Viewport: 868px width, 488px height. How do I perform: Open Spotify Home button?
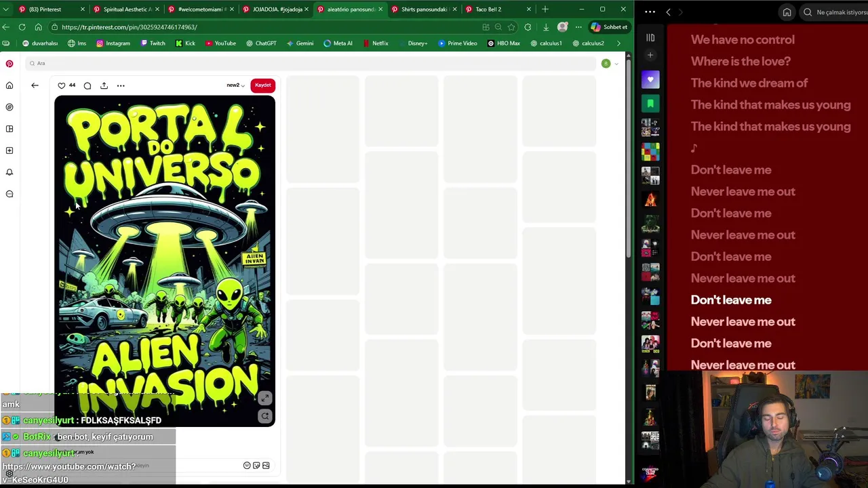[x=787, y=12]
